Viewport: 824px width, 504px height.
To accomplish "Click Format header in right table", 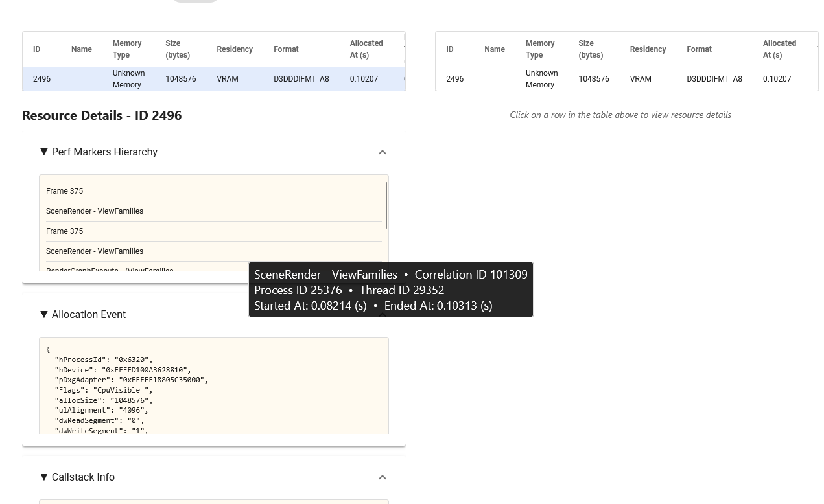I will (699, 49).
